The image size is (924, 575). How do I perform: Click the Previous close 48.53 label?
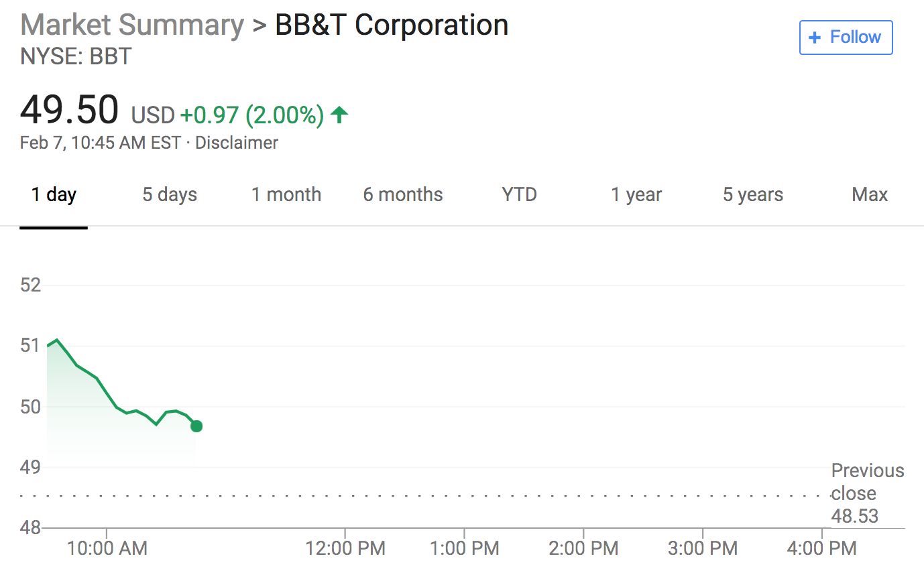pyautogui.click(x=868, y=493)
